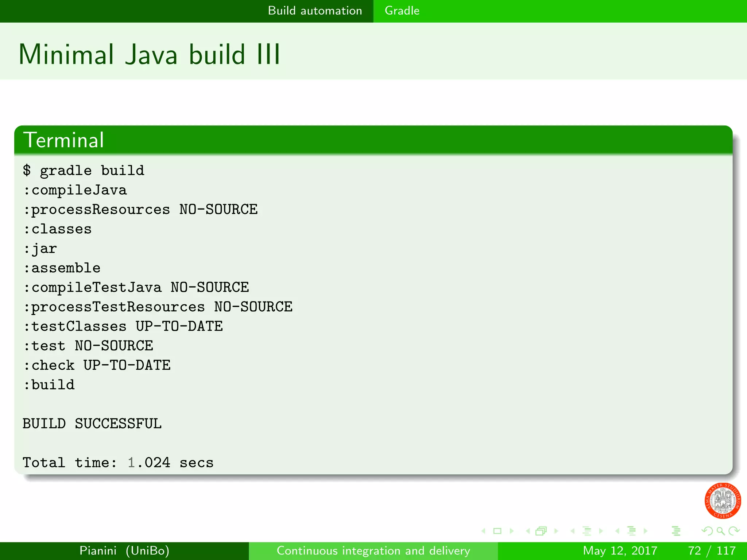747x560 pixels.
Task: Jump to previous subsection arrow
Action: pos(573,531)
